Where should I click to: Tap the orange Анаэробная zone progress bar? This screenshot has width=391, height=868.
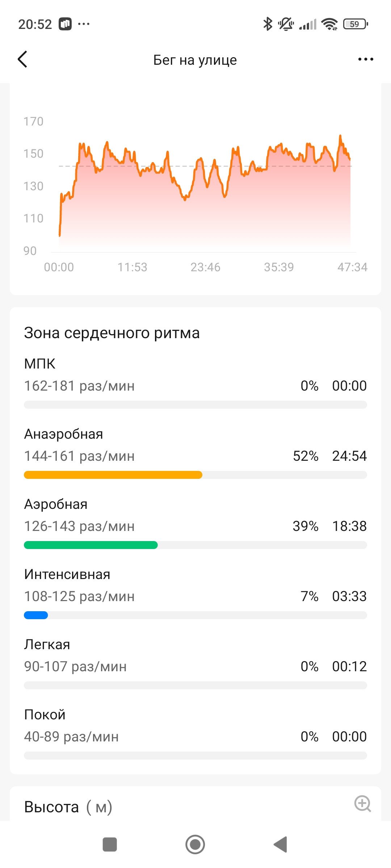(x=113, y=475)
